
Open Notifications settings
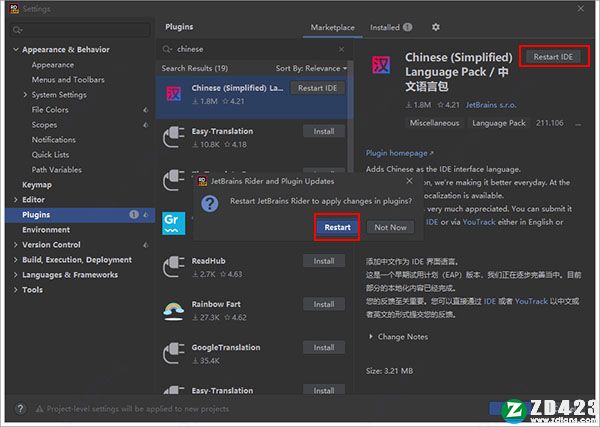click(x=54, y=140)
